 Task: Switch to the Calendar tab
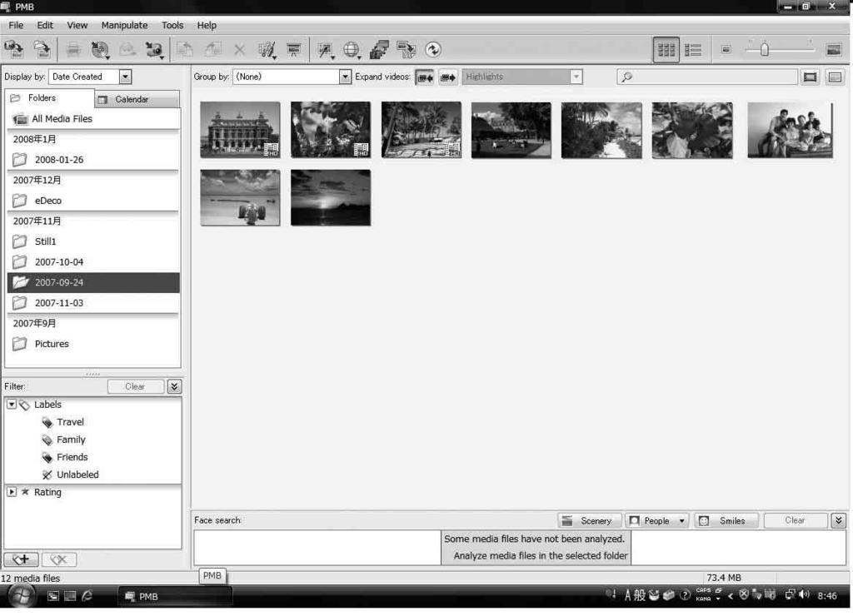pyautogui.click(x=137, y=99)
